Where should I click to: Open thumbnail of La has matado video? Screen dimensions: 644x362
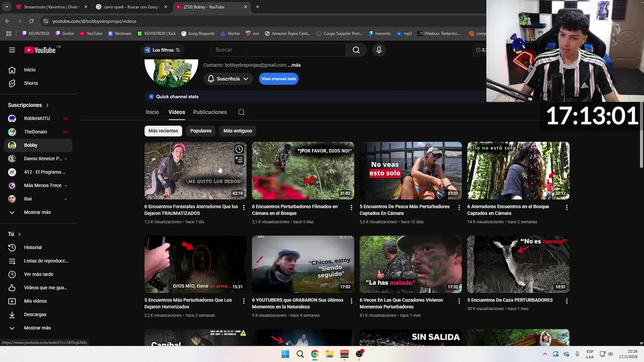point(411,264)
